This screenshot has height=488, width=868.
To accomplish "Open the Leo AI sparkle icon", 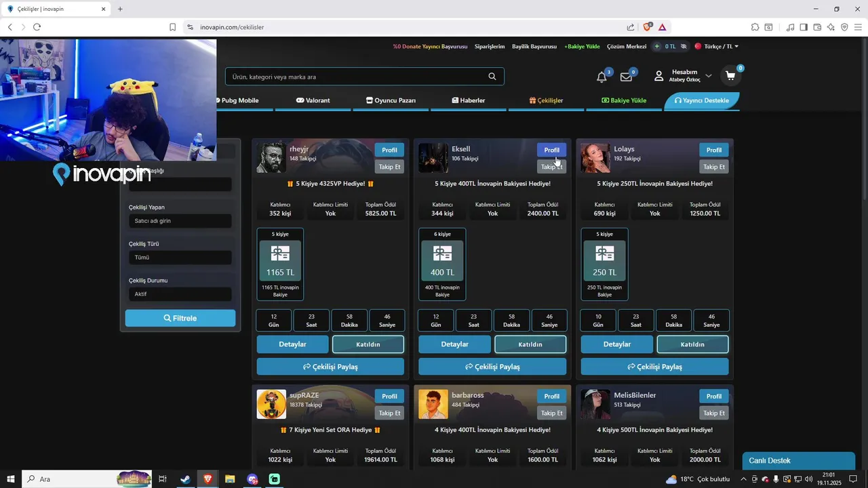I will 831,27.
